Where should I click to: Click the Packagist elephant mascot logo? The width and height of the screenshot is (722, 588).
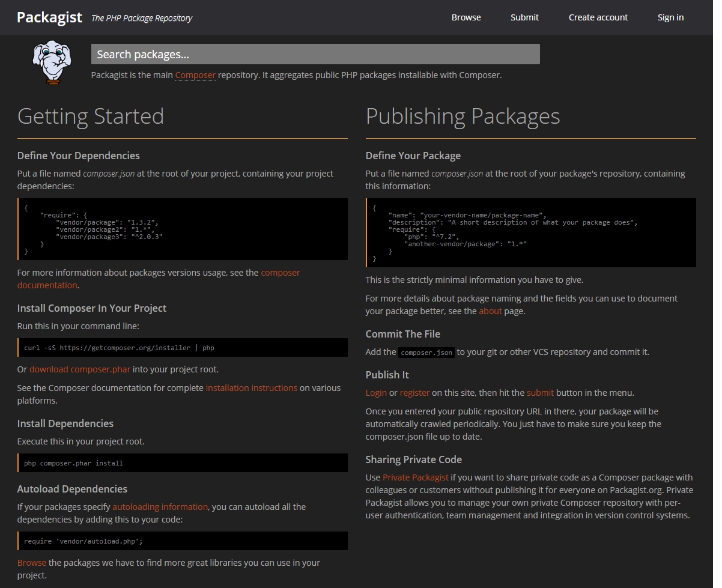point(52,63)
